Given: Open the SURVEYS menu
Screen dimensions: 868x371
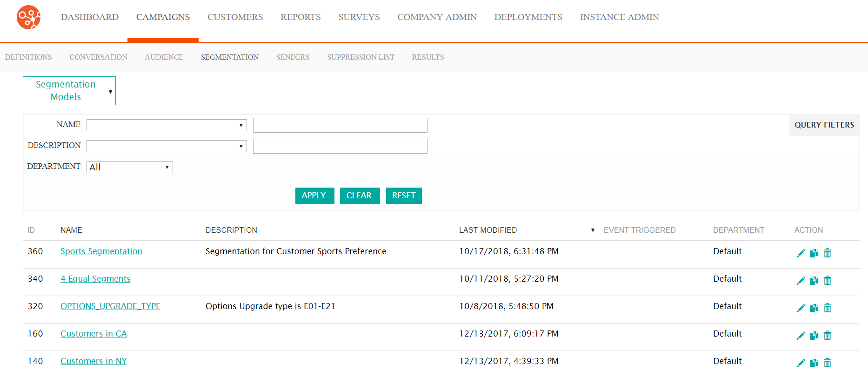Looking at the screenshot, I should (359, 17).
